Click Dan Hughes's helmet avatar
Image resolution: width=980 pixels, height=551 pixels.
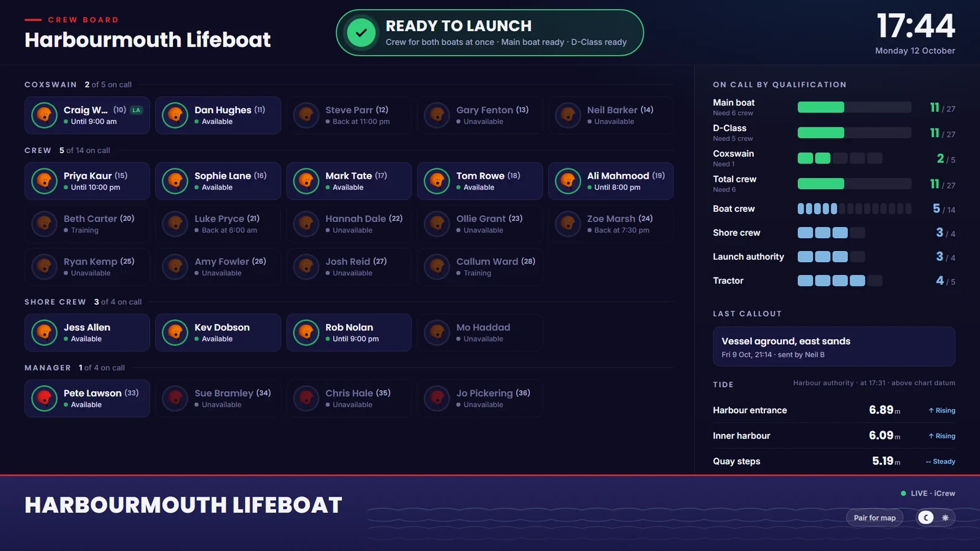[175, 115]
